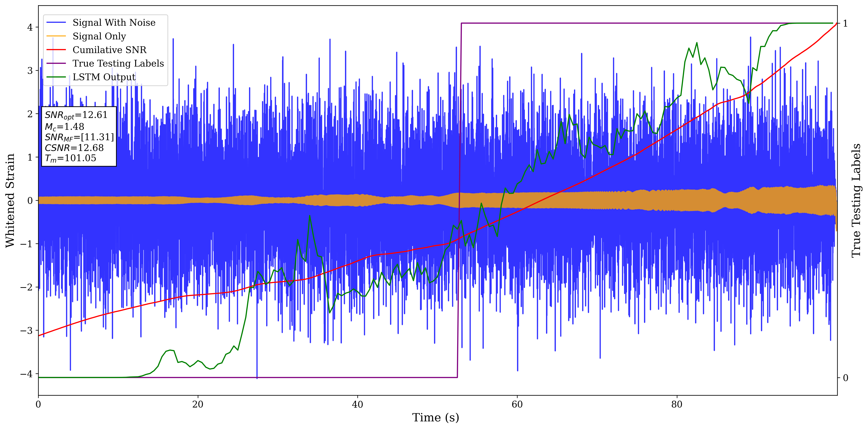Click the green LSTM Output legend swatch
The image size is (868, 429).
point(56,77)
